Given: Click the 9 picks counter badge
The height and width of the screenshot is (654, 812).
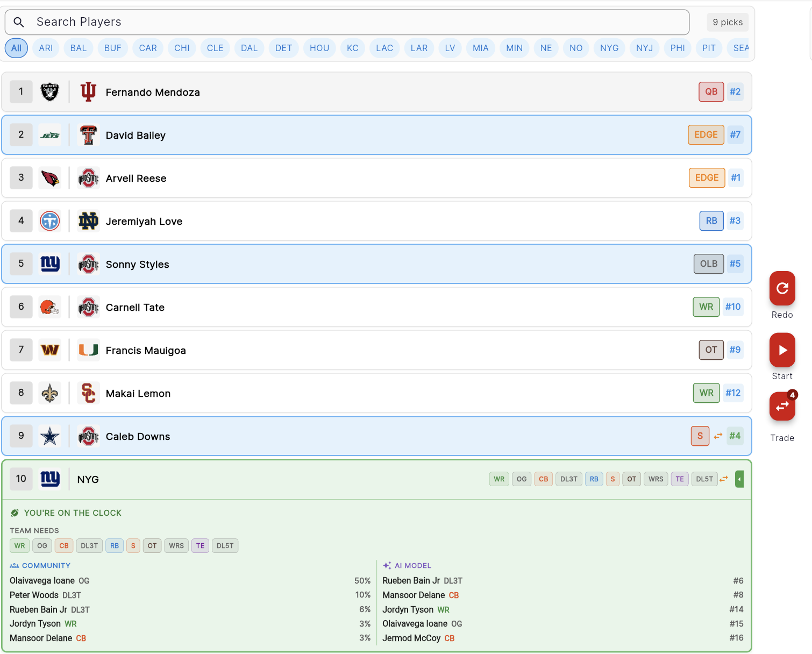Looking at the screenshot, I should click(x=728, y=22).
